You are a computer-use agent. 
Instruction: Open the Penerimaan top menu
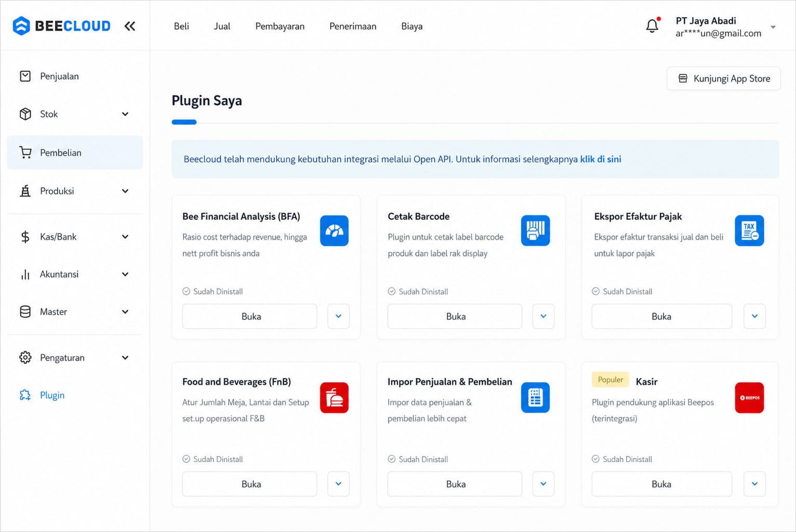pos(353,26)
